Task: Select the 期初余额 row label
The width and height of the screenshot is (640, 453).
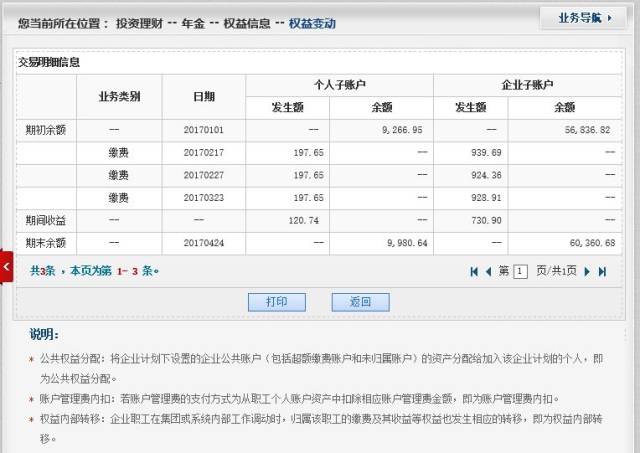Action: 46,130
